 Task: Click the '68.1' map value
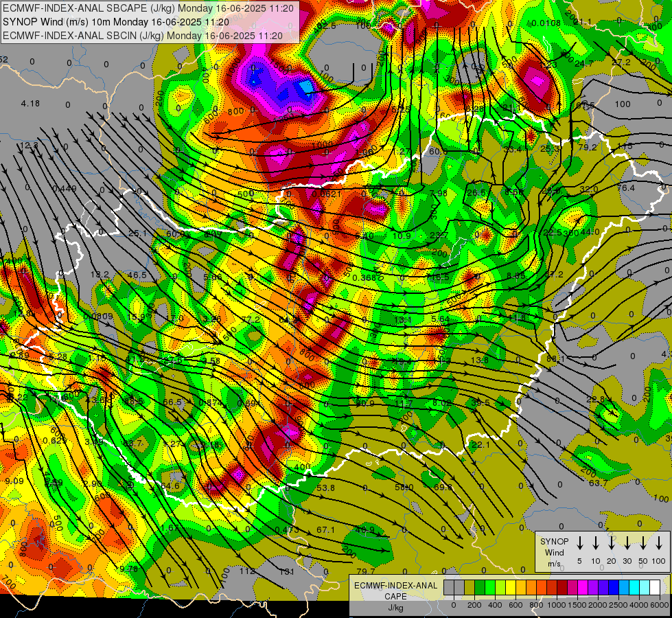[556, 359]
